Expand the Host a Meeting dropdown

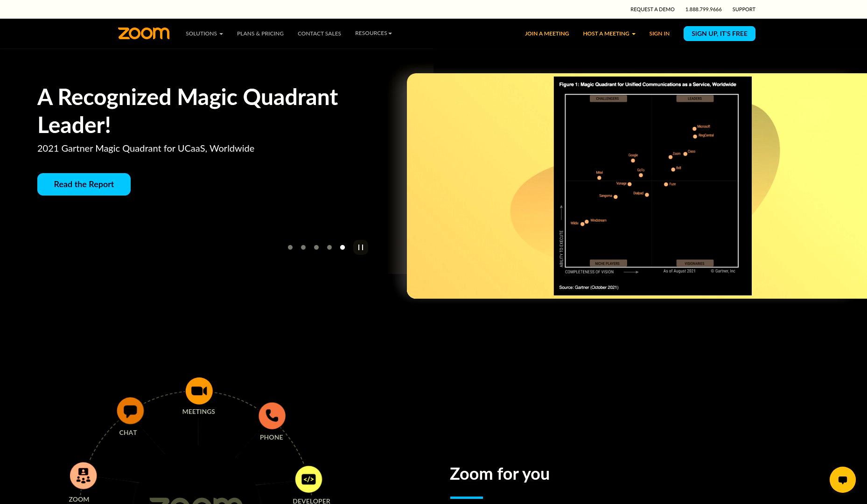609,34
